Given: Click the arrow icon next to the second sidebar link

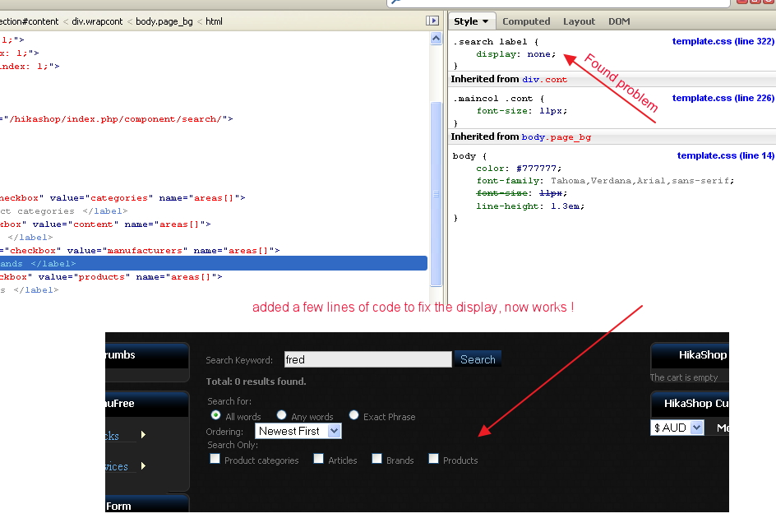Looking at the screenshot, I should pyautogui.click(x=143, y=466).
